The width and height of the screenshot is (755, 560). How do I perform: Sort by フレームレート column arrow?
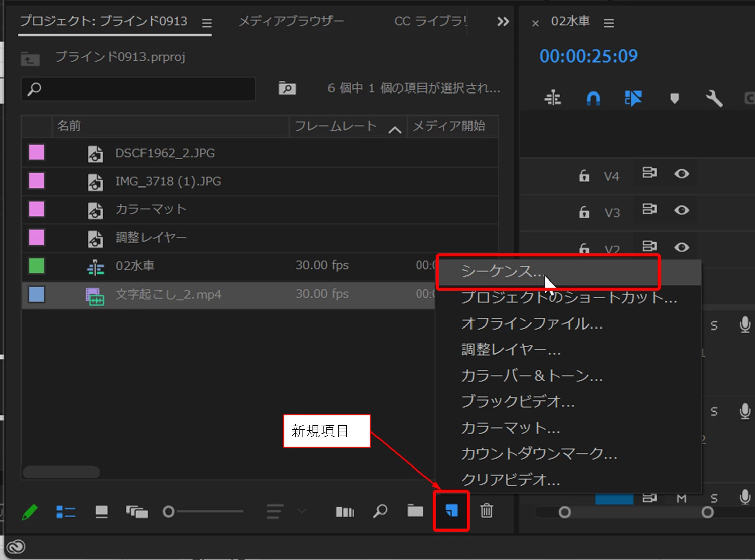coord(395,130)
